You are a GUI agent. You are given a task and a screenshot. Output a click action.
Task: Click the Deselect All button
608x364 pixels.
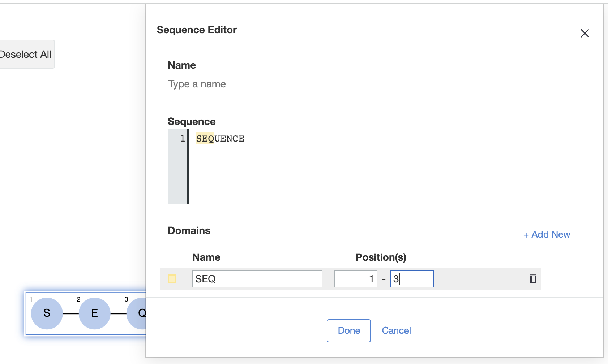click(26, 55)
